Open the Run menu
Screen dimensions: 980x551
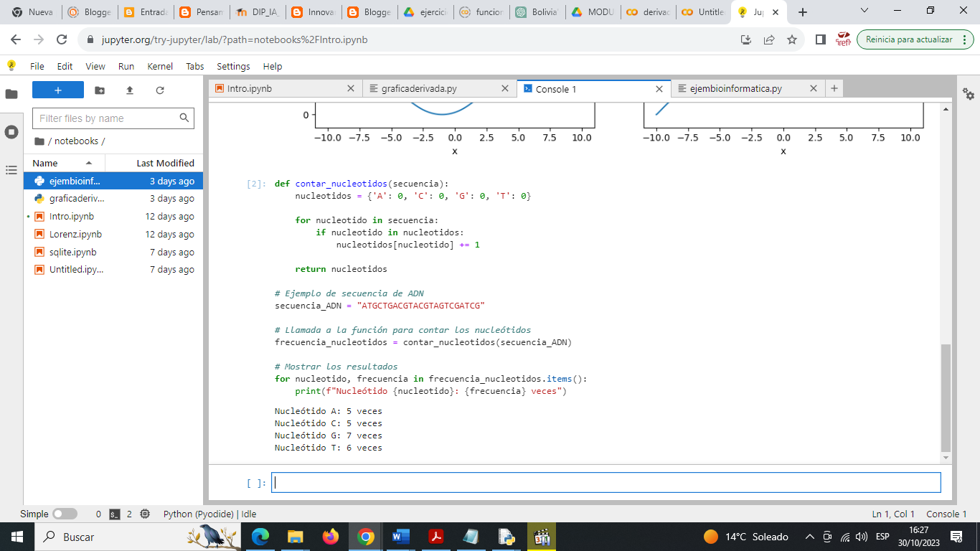point(126,66)
